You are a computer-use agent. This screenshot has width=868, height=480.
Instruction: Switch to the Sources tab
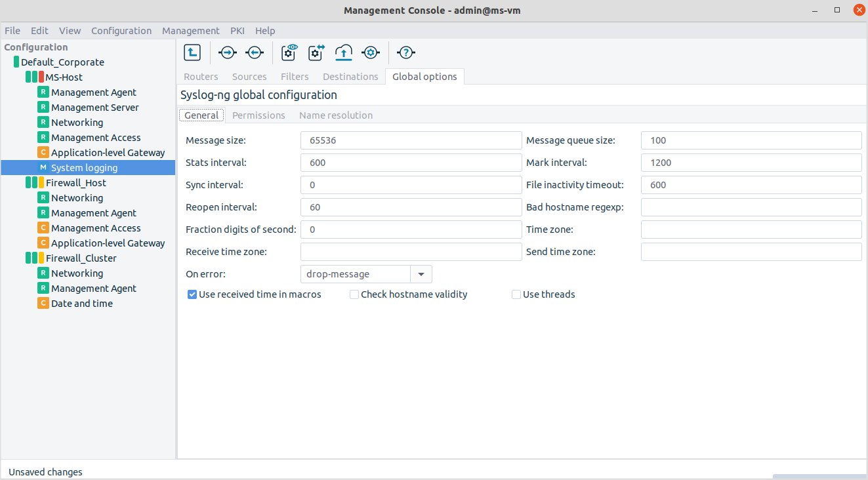[249, 77]
